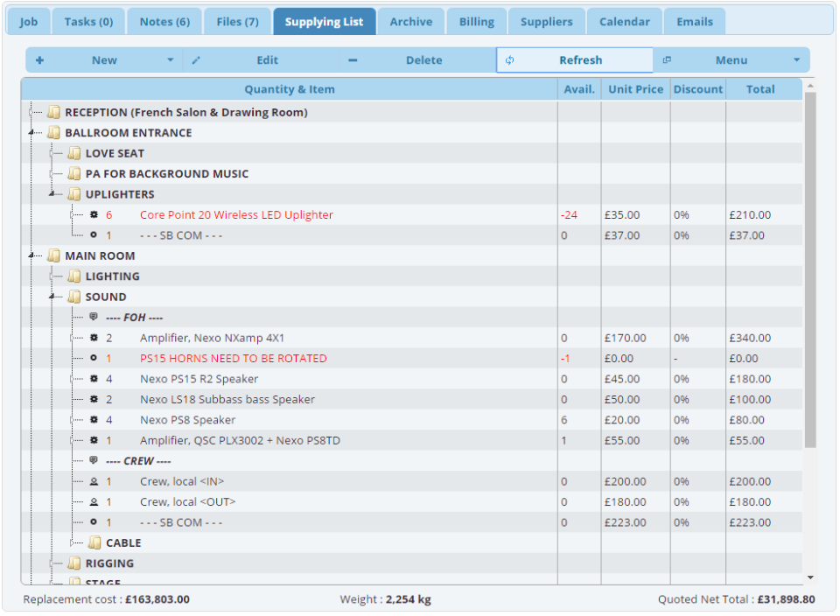Expand the RECEPTION tree node
840x616 pixels.
[x=31, y=113]
